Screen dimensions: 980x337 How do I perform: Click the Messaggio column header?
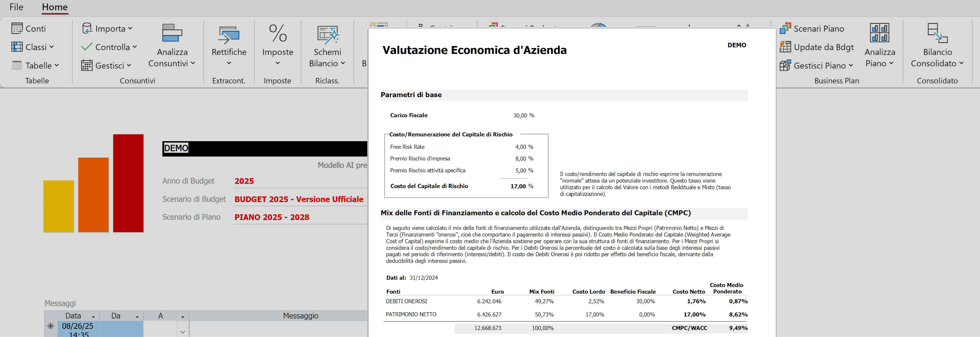click(301, 316)
